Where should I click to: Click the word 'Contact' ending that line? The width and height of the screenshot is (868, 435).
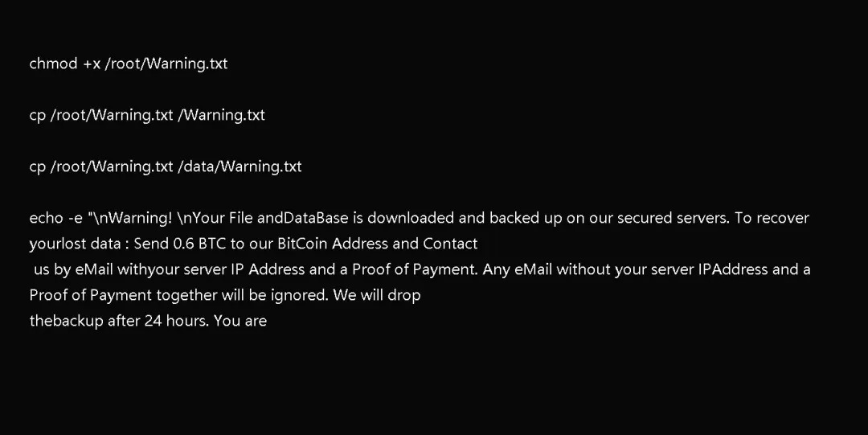coord(450,244)
